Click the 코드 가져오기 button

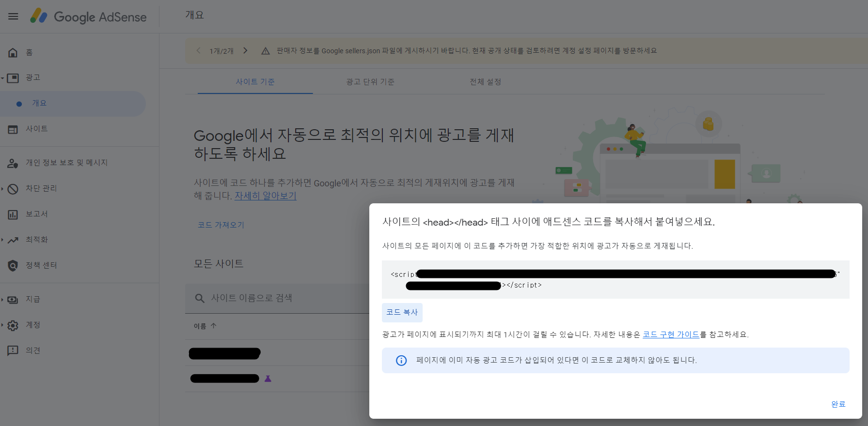(221, 225)
